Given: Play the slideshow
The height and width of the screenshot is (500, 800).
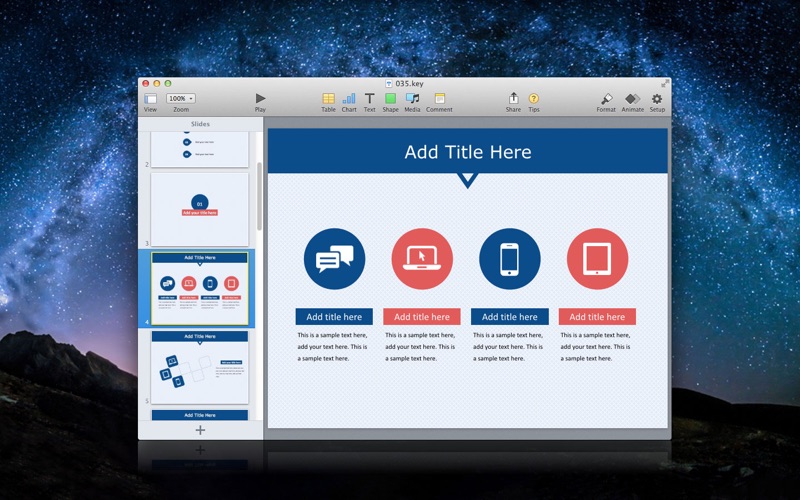Looking at the screenshot, I should [260, 98].
